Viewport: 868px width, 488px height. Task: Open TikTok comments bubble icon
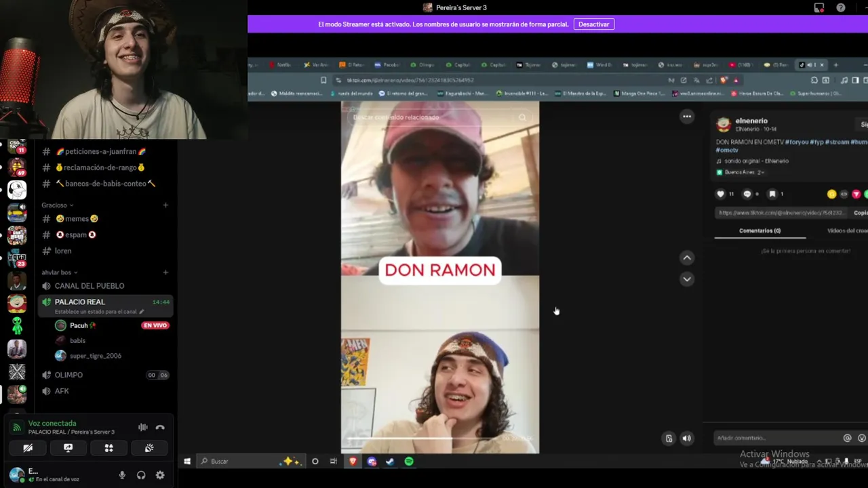coord(747,194)
